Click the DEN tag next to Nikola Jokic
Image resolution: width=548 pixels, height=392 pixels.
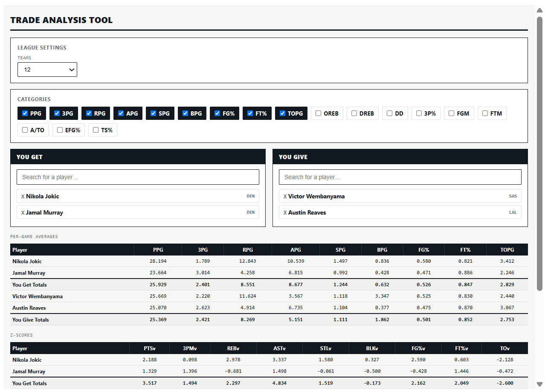[251, 197]
